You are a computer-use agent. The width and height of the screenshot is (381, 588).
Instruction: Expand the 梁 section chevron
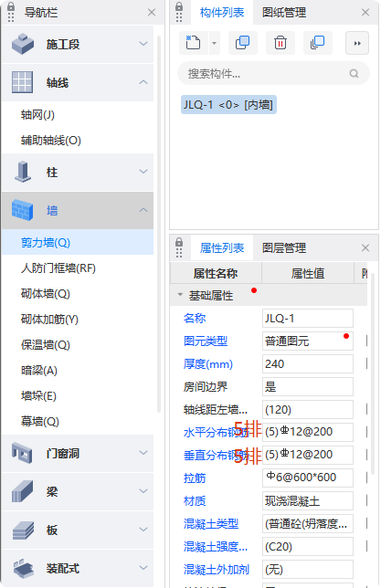point(143,491)
